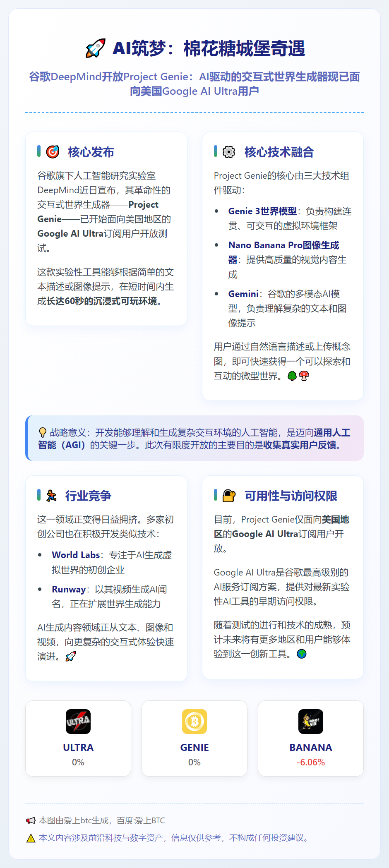389x868 pixels.
Task: Click the paragraph starting 这款实验性工具
Action: (106, 287)
